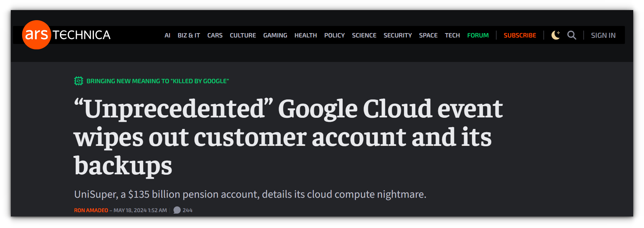Navigate to Culture section
Image resolution: width=644 pixels, height=228 pixels.
243,35
